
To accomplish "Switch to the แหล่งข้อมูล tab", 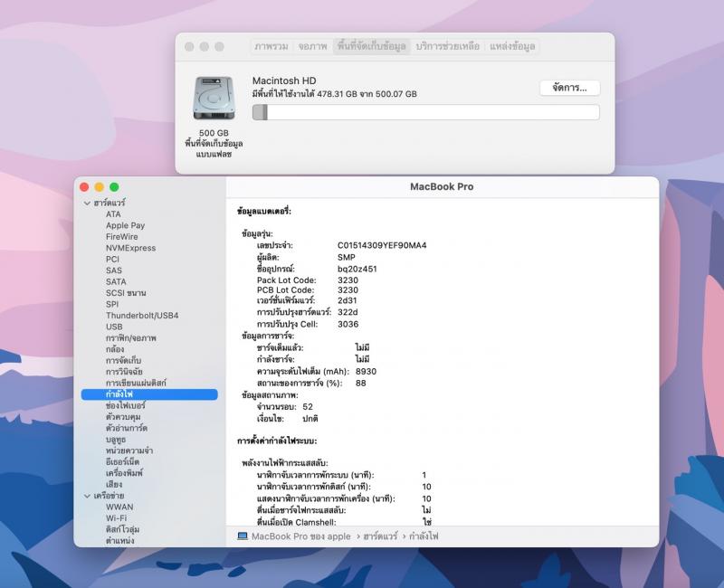I will [512, 46].
